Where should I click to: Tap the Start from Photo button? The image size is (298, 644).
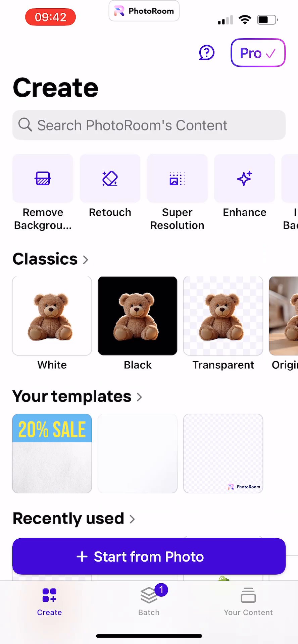149,556
